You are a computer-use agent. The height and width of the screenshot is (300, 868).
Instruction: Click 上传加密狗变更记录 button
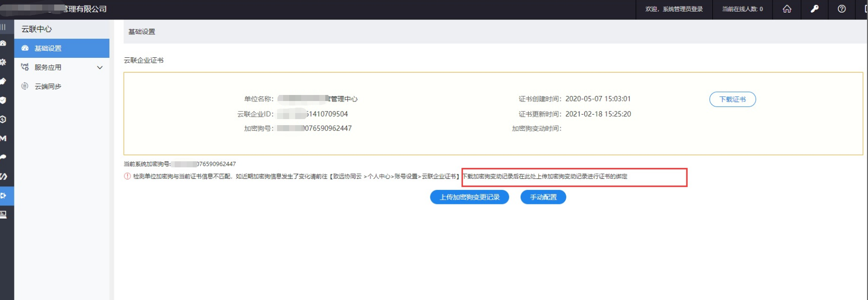469,197
